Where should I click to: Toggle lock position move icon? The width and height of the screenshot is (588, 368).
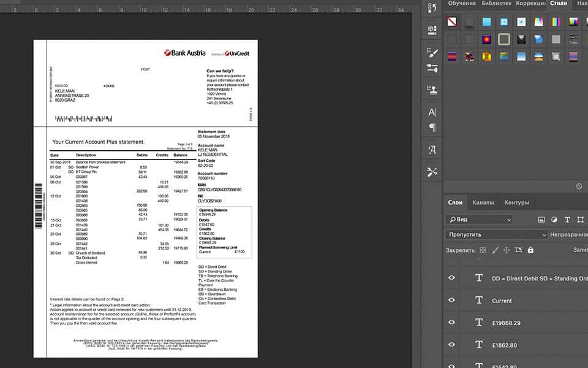click(x=507, y=250)
